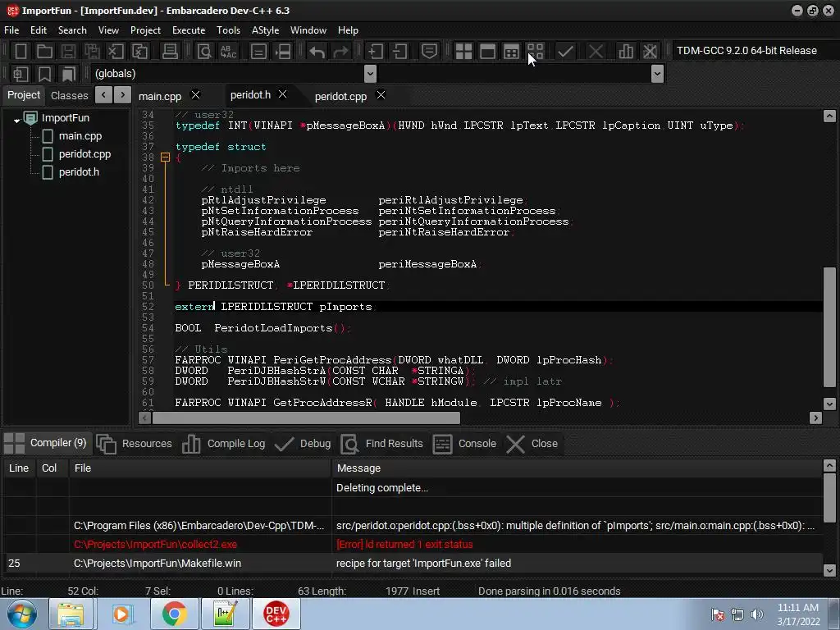This screenshot has height=630, width=840.
Task: Close the main.cpp tab
Action: point(195,94)
